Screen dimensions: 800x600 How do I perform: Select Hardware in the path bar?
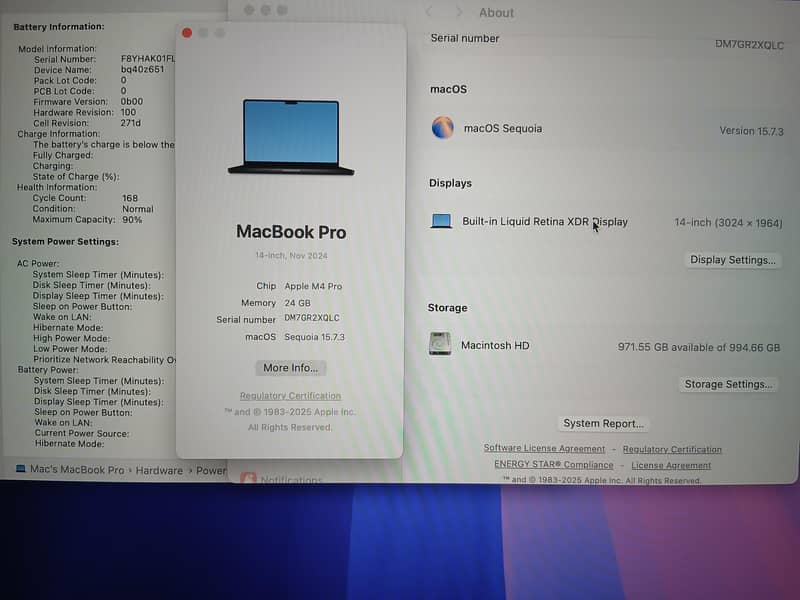159,470
